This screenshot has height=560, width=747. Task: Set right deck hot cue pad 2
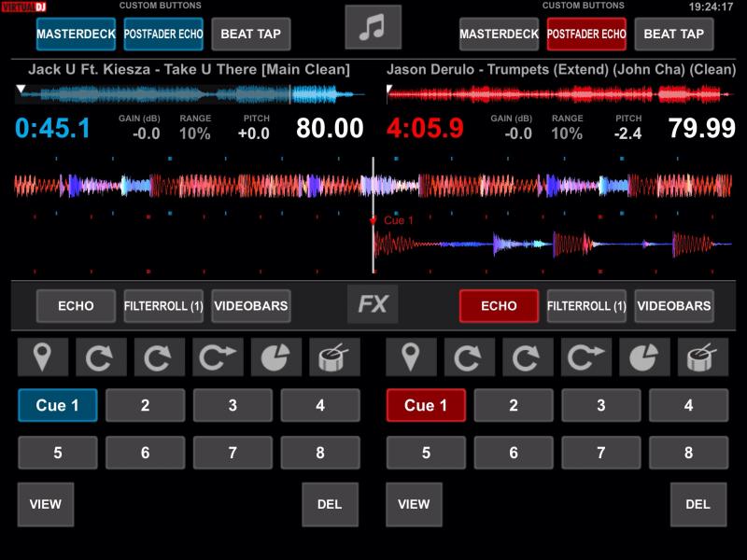tap(514, 405)
